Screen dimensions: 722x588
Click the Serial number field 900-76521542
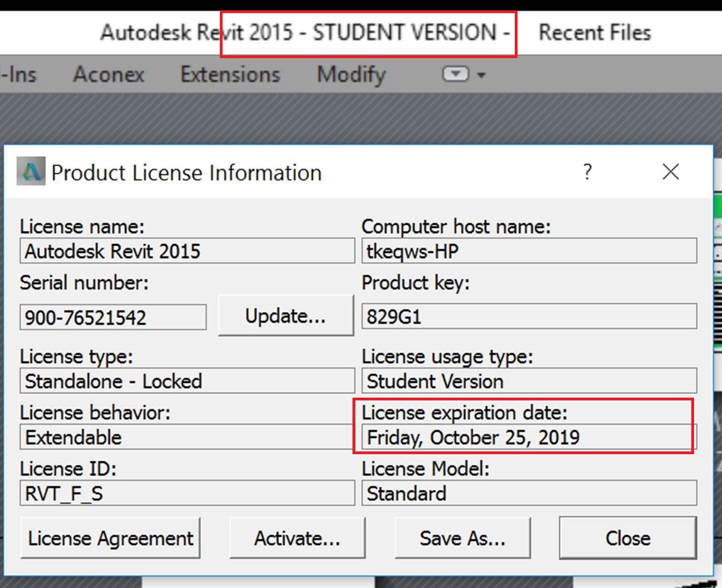(113, 318)
